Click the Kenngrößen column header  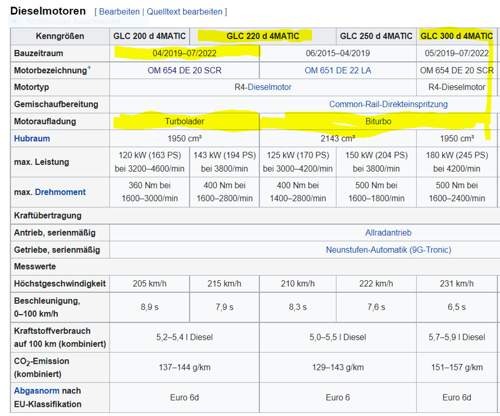click(x=60, y=36)
